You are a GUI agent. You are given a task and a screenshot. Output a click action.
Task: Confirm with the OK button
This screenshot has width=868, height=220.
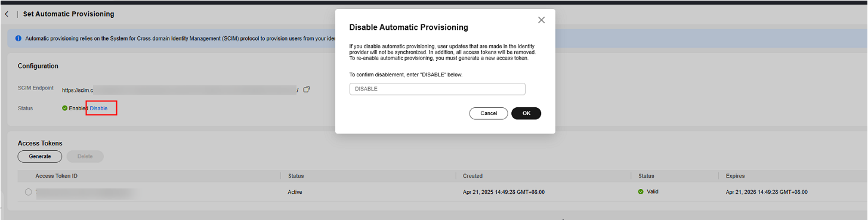click(526, 113)
